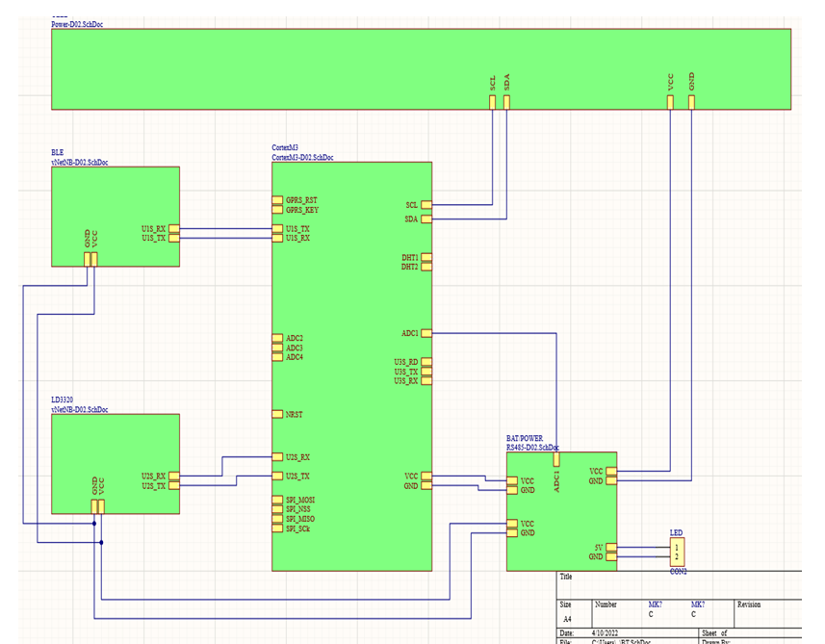Select the ADC4 port

277,357
